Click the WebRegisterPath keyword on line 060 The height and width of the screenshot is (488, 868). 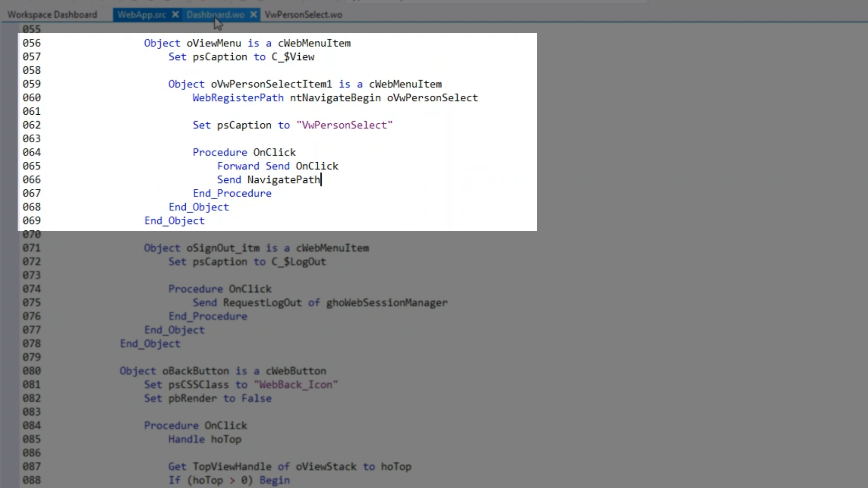[x=238, y=98]
